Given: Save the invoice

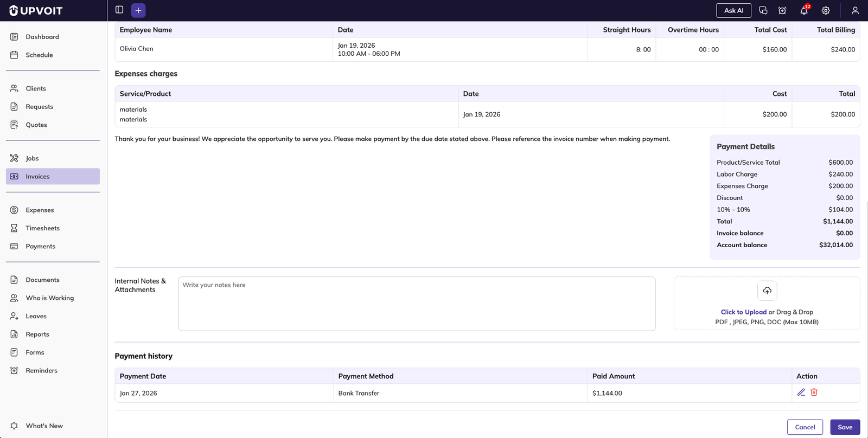Looking at the screenshot, I should [x=845, y=427].
